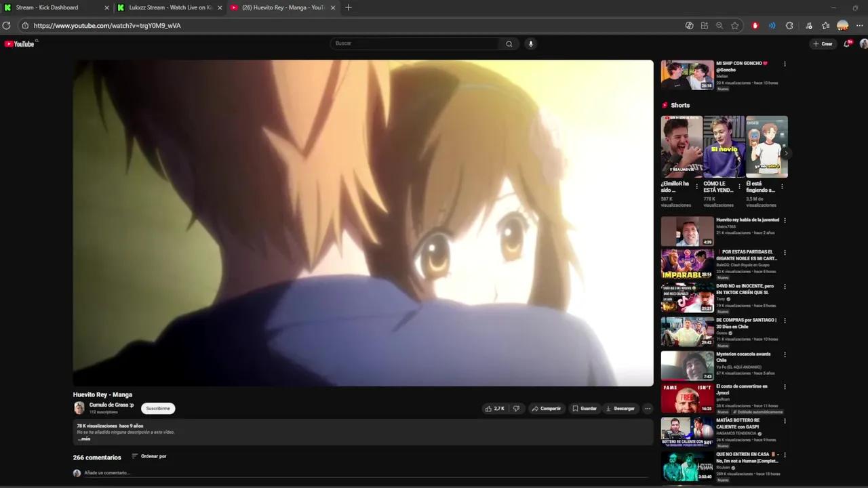Add this page to browser favorites
The image size is (868, 488).
click(735, 26)
